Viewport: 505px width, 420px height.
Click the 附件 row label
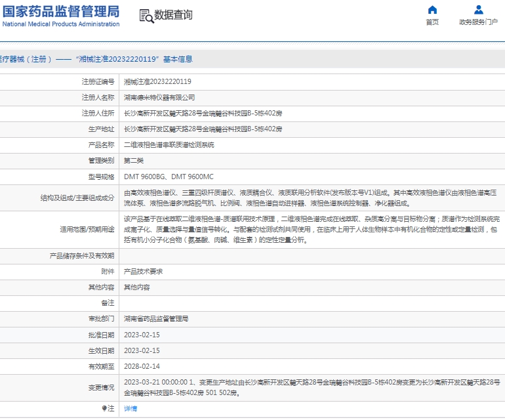108,272
